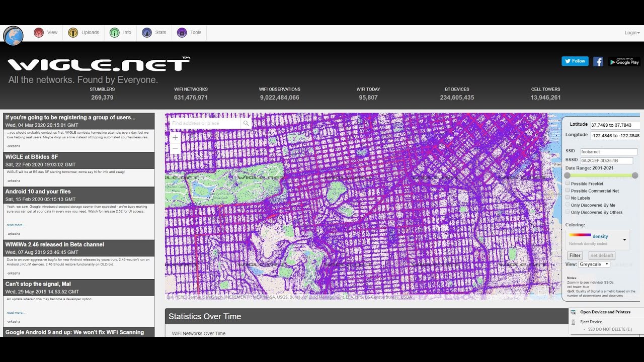
Task: Open read more under Can't stop the signal
Action: (16, 312)
